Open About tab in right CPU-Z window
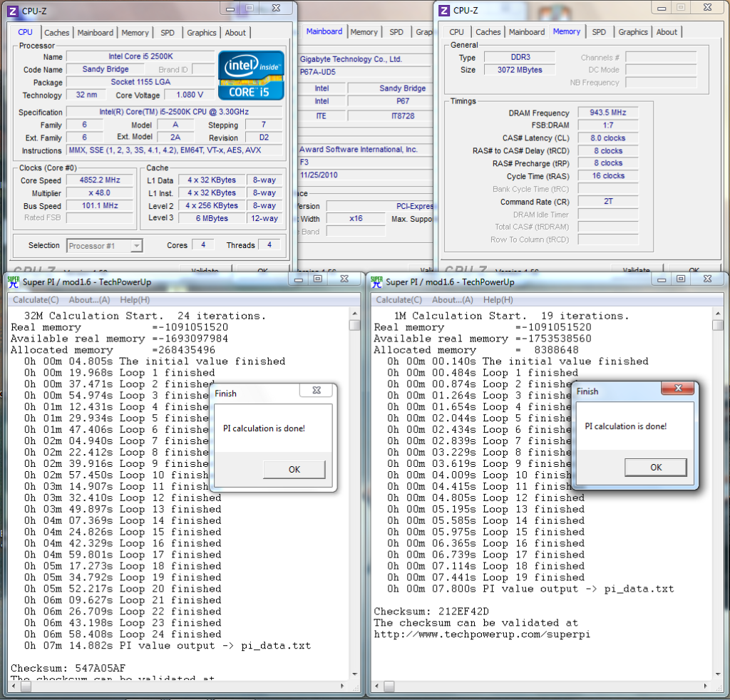 667,32
